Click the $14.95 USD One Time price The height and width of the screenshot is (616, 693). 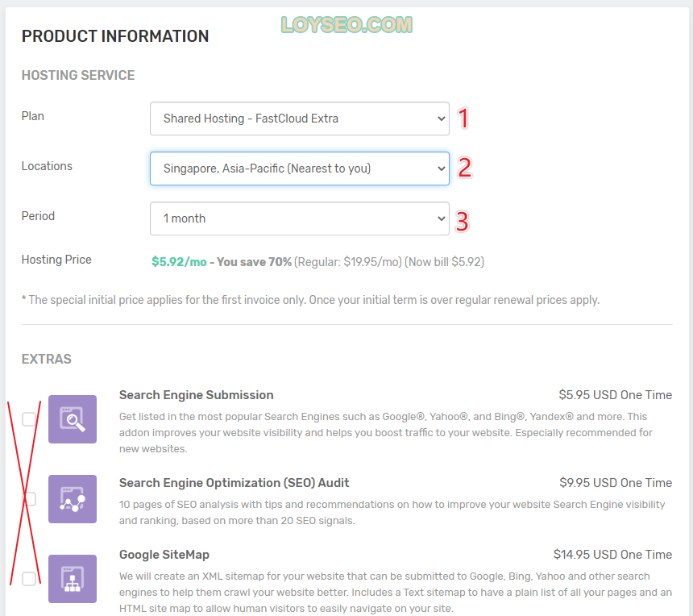[612, 555]
